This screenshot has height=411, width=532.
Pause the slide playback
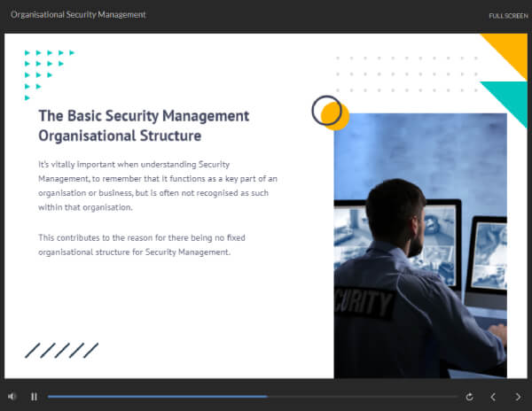(x=35, y=397)
